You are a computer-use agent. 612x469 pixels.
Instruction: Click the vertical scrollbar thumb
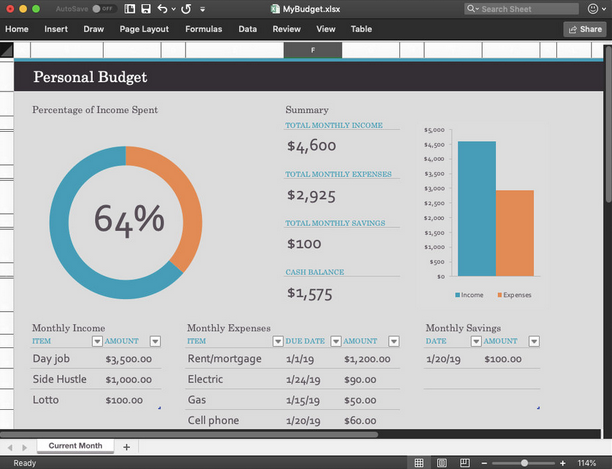click(608, 124)
